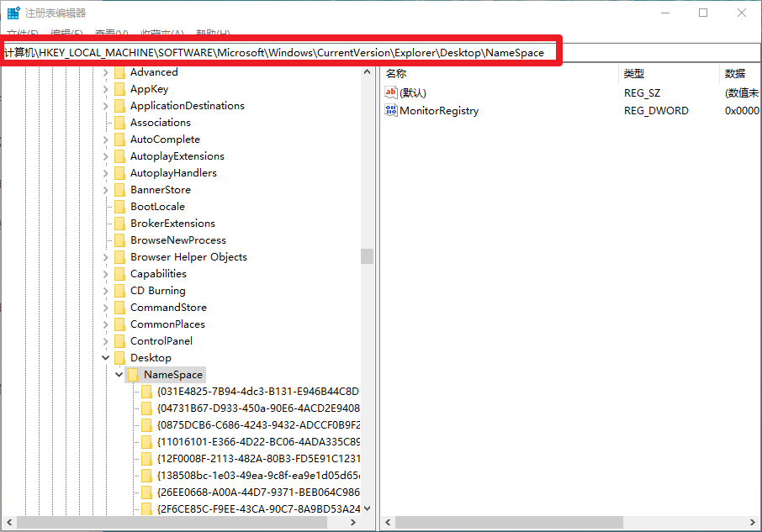The height and width of the screenshot is (532, 762).
Task: Click the Registry Editor app icon in title bar
Action: point(14,13)
